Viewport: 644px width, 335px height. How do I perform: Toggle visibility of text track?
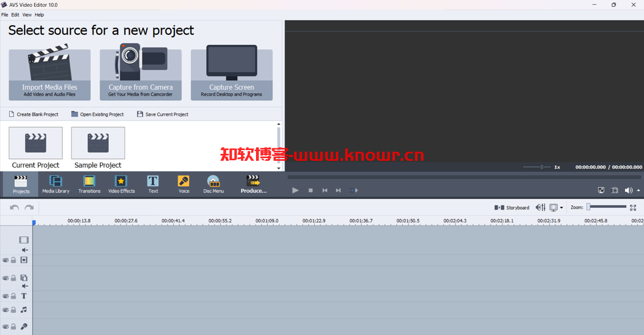click(x=5, y=296)
